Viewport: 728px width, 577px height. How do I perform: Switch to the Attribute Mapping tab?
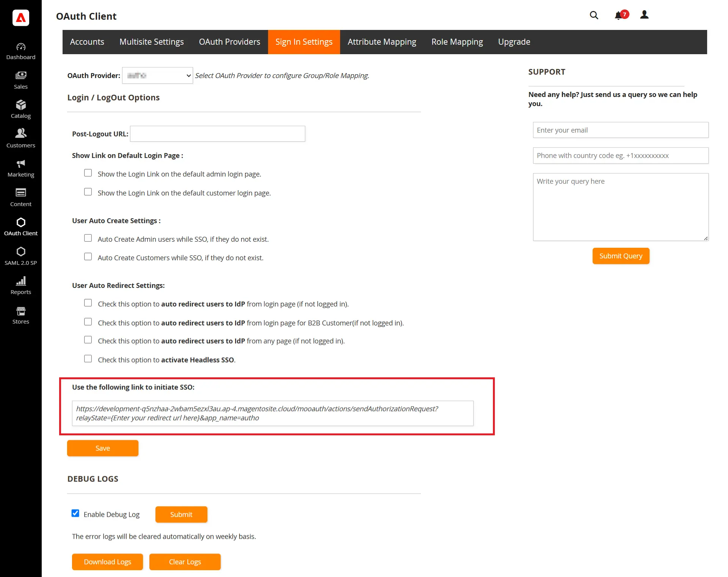point(382,42)
